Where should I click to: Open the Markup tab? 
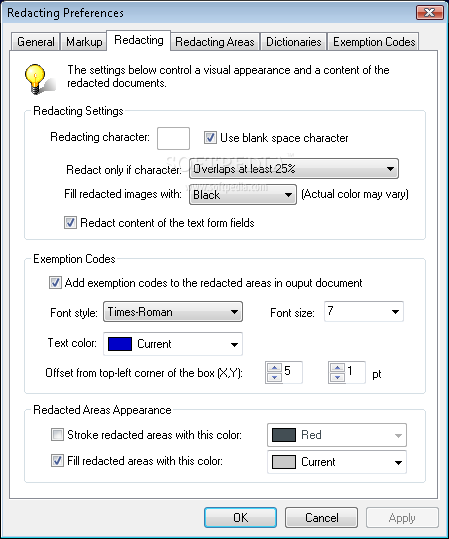(84, 42)
